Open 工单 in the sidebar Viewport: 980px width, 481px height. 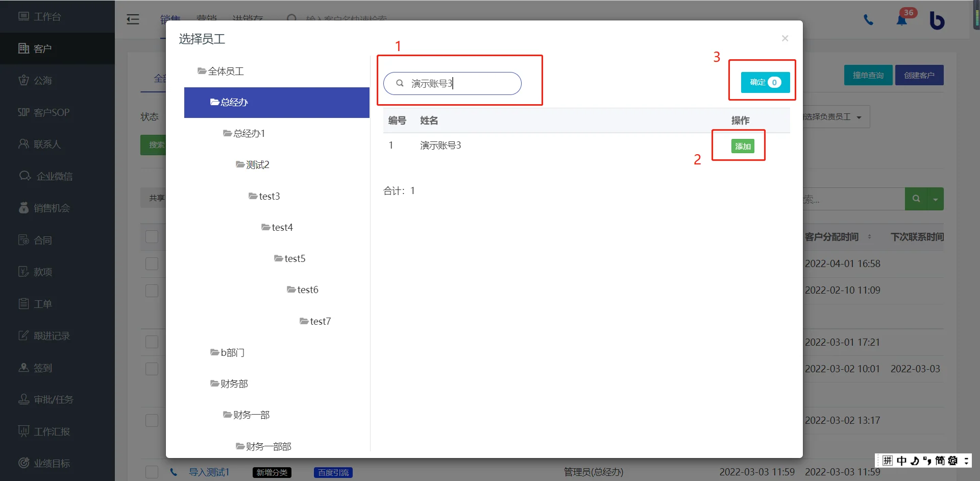57,304
